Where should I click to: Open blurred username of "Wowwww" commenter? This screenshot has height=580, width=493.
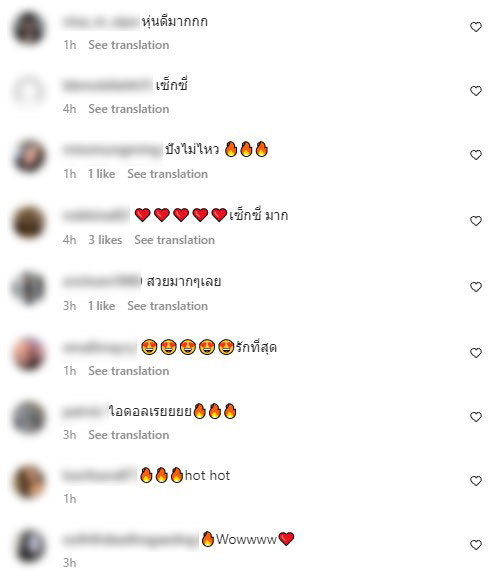(x=131, y=540)
